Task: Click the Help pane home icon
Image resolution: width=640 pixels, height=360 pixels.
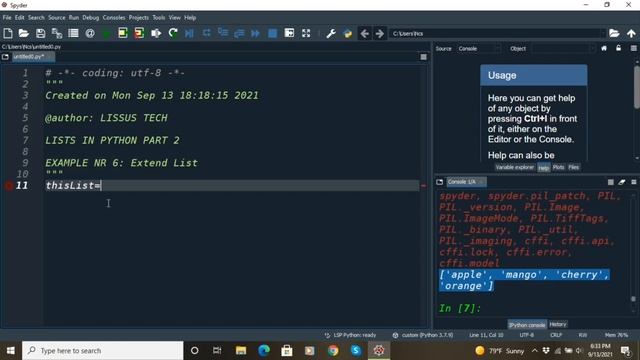Action: 604,48
